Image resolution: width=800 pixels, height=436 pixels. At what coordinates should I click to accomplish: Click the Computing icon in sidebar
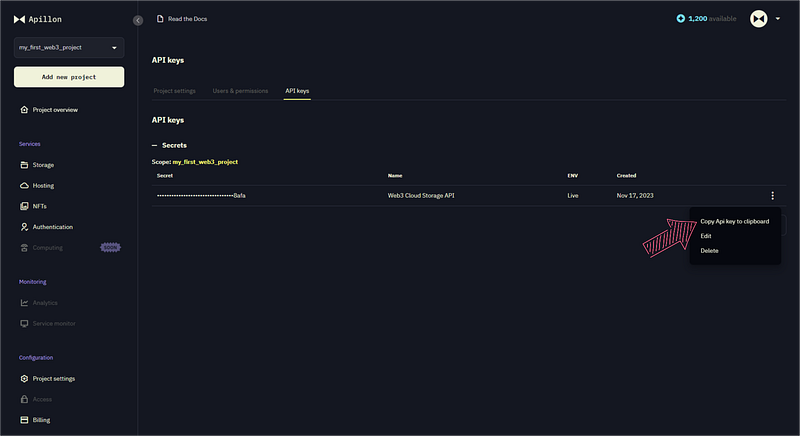pyautogui.click(x=24, y=248)
